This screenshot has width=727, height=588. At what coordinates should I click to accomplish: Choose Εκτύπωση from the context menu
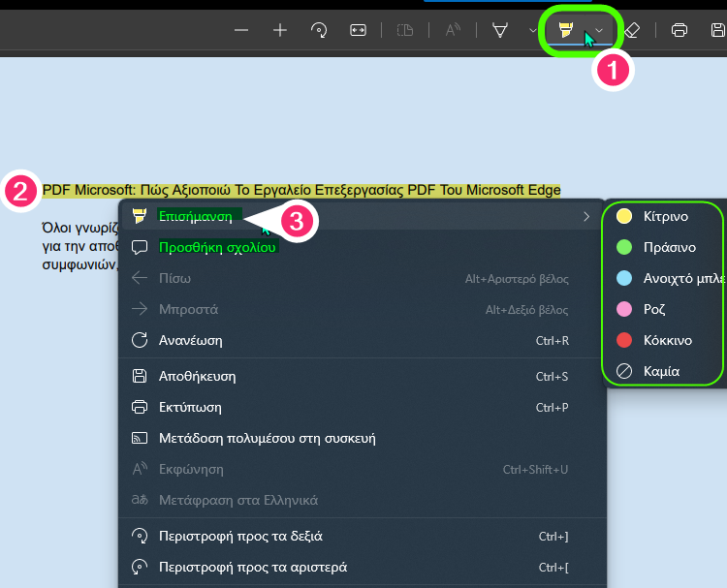click(190, 407)
